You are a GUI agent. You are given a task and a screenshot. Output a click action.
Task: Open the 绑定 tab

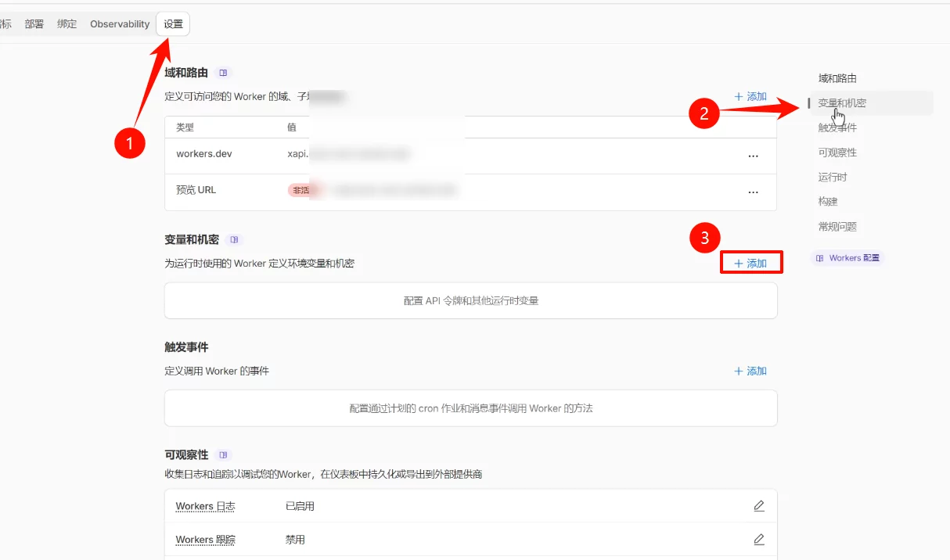pos(67,24)
